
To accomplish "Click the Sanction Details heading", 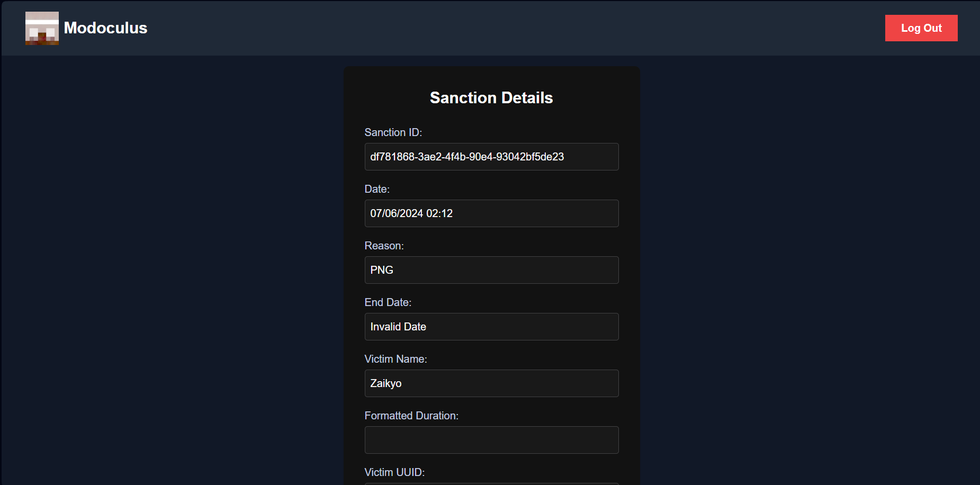I will [491, 97].
